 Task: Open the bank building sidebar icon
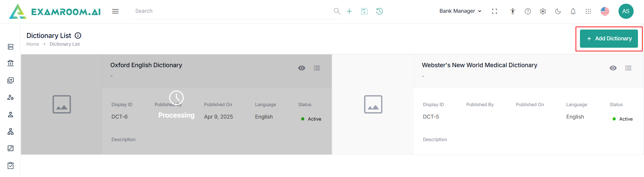(x=11, y=63)
